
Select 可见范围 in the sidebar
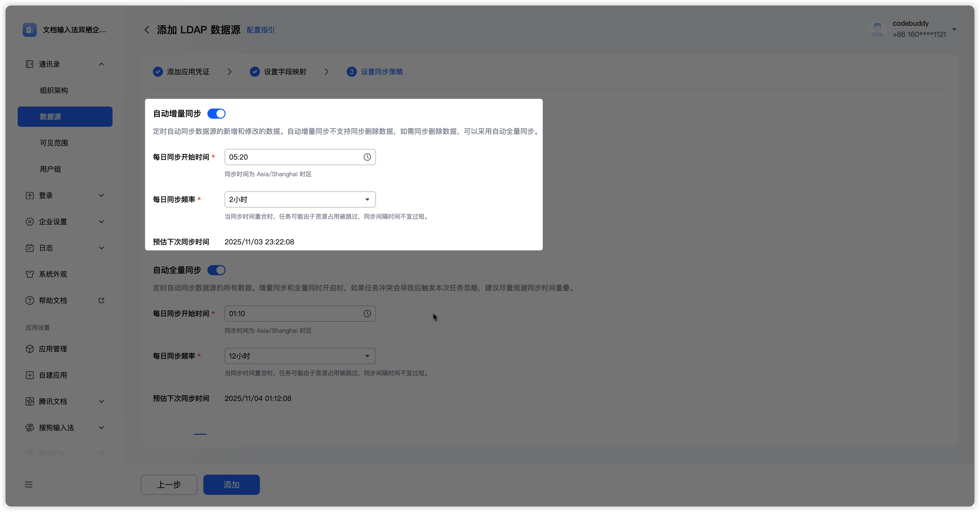pos(54,143)
